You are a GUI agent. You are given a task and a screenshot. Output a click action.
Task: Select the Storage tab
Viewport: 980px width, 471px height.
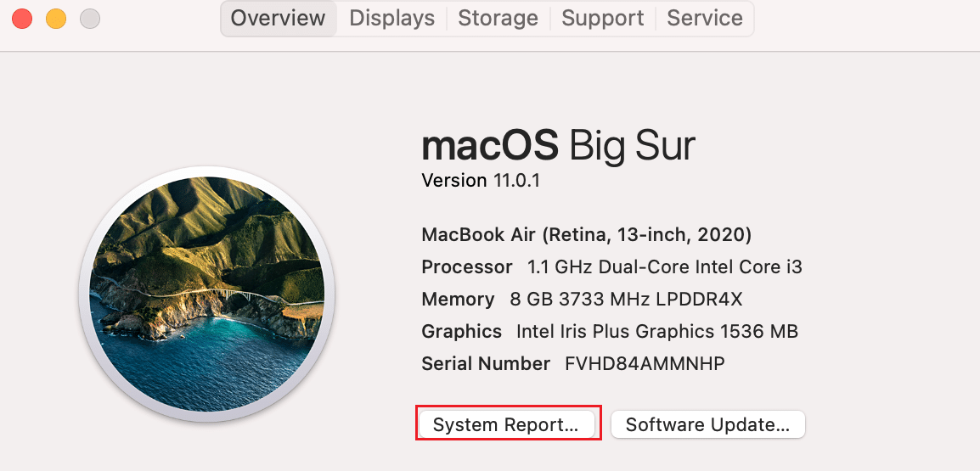498,18
